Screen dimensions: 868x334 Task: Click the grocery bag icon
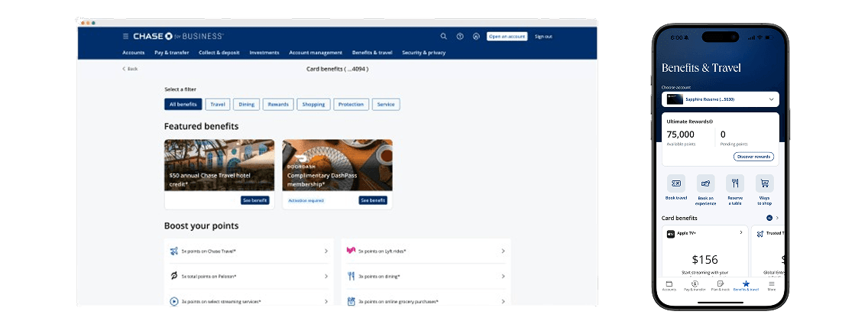pos(351,301)
